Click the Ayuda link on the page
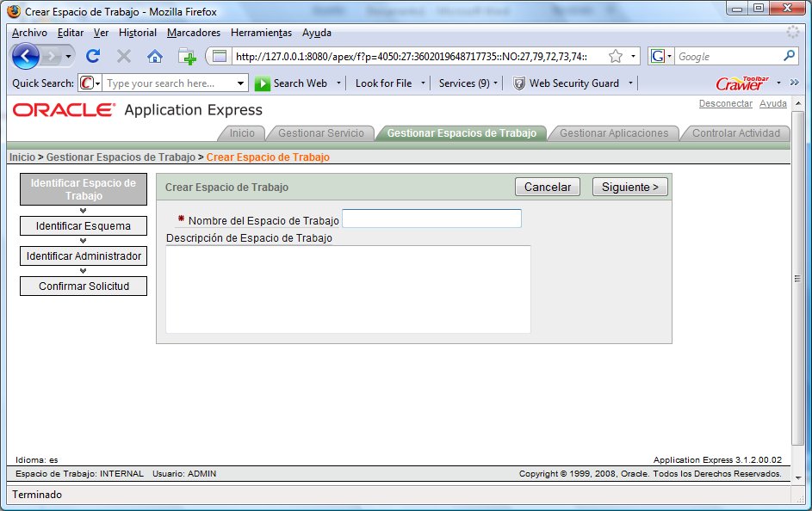 772,103
